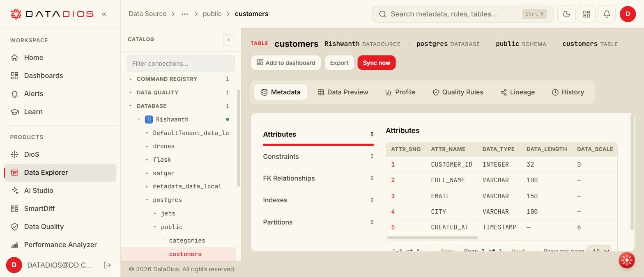Select FK Relationships section
This screenshot has width=644, height=277.
pyautogui.click(x=318, y=179)
